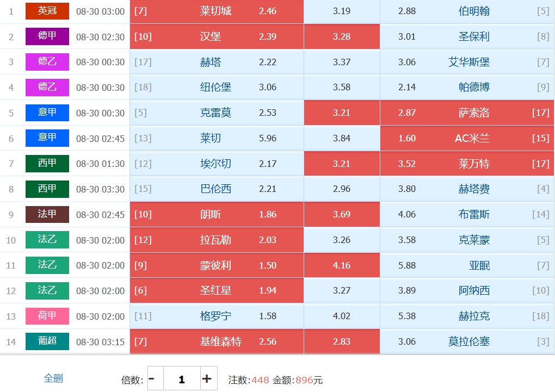Select away win 帕德博 2.14
555x392 pixels.
pyautogui.click(x=467, y=87)
